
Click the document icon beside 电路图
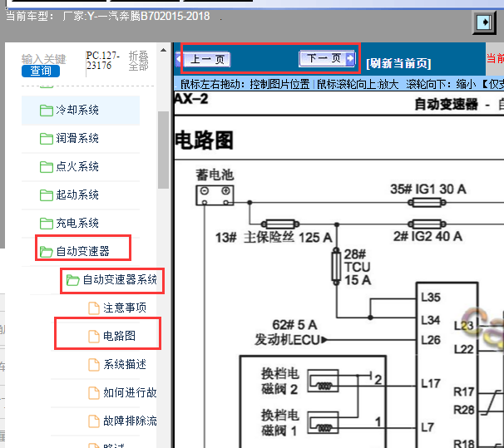(x=94, y=337)
